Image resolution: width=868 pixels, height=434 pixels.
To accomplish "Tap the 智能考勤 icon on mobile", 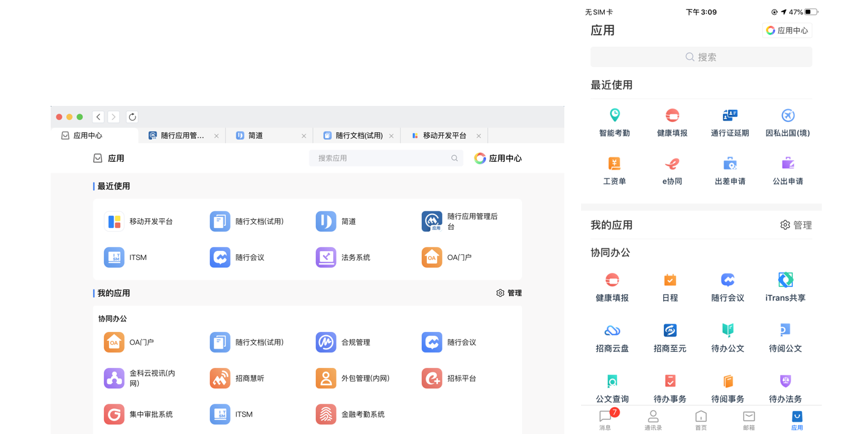I will point(614,116).
